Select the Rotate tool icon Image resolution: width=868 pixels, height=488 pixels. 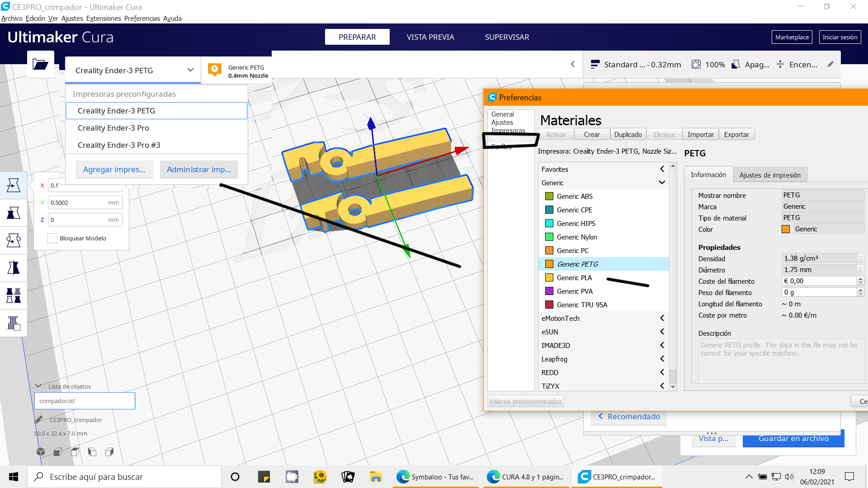tap(13, 240)
